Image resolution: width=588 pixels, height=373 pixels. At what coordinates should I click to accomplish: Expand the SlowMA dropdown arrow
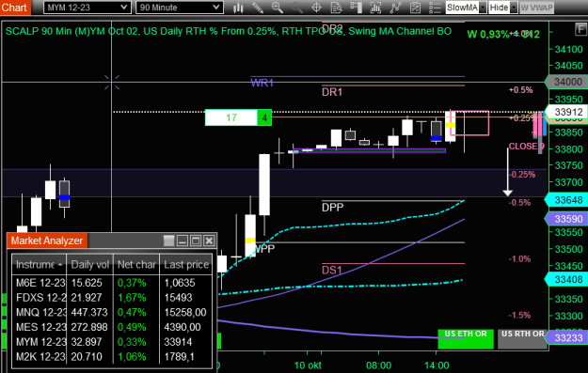click(483, 8)
